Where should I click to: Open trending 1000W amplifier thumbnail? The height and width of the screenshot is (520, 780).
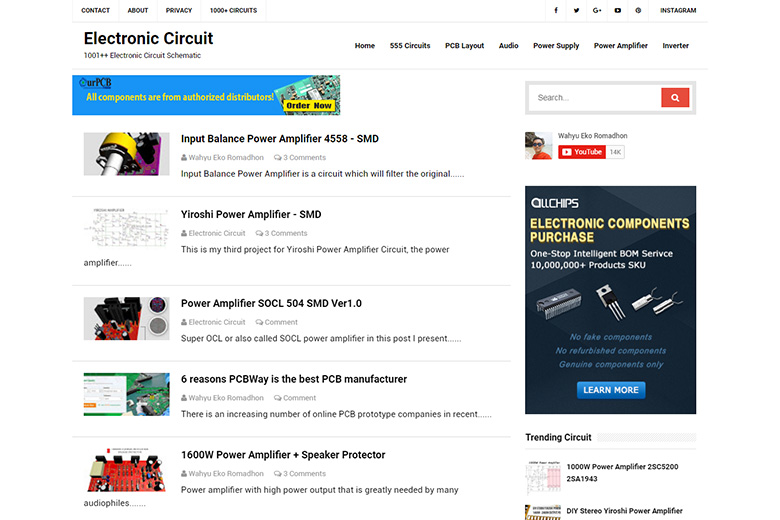(x=543, y=477)
